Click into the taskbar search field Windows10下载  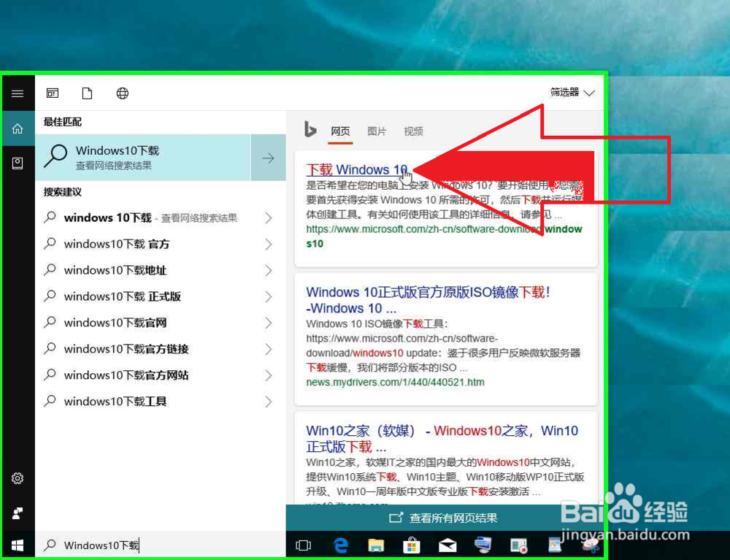(x=160, y=545)
